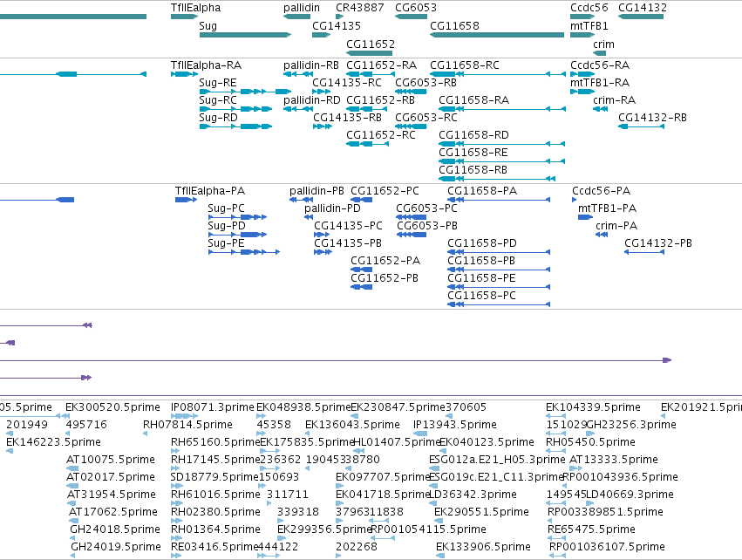Click EST EK300520.5prime
The height and width of the screenshot is (560, 742).
click(112, 407)
